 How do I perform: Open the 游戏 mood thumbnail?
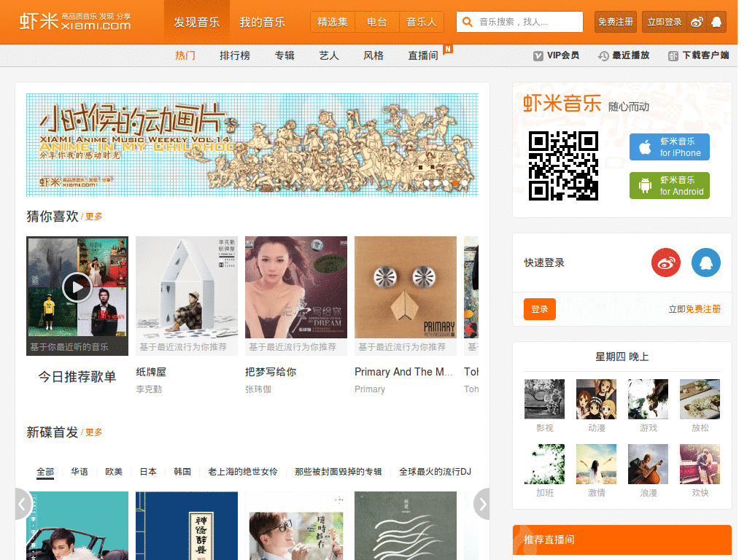[x=648, y=399]
